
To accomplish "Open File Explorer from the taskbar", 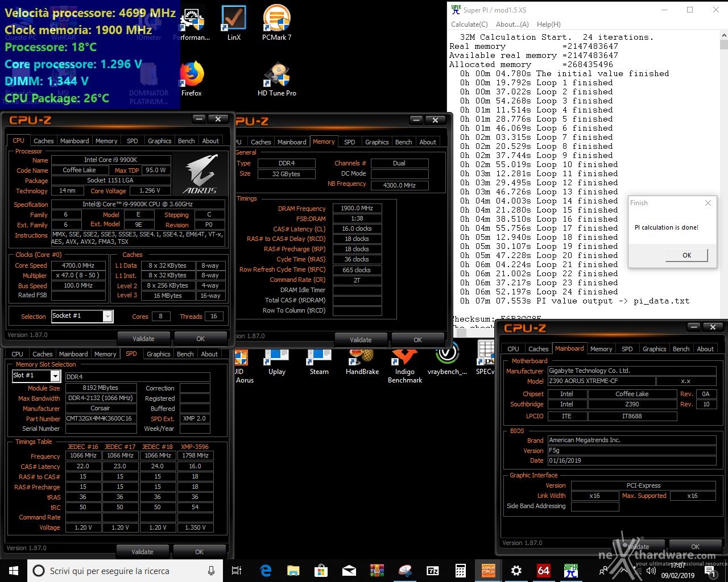I will coord(293,570).
